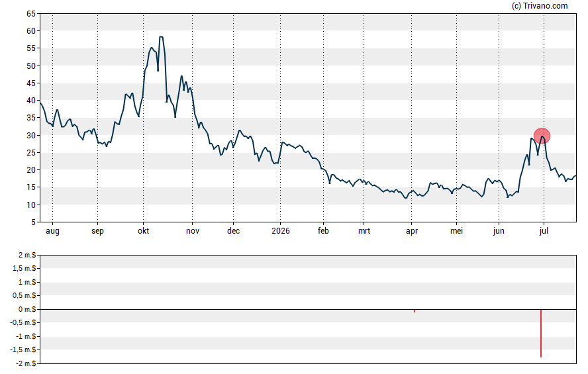Image resolution: width=588 pixels, height=374 pixels.
Task: Click the '2026' year label on the axis
Action: coord(281,231)
